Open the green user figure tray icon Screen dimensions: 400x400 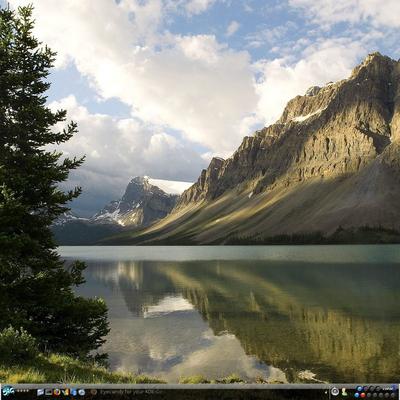click(344, 392)
